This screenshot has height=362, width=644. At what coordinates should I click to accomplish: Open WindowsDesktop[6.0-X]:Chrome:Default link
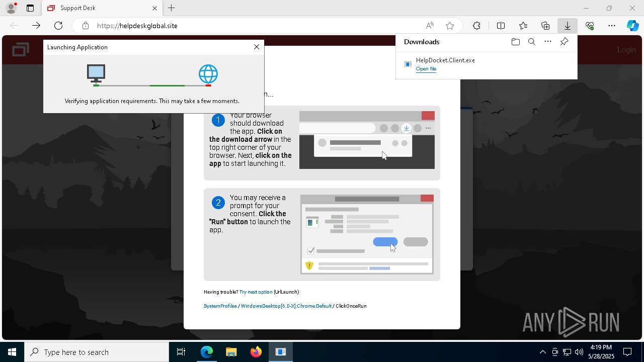pyautogui.click(x=286, y=306)
